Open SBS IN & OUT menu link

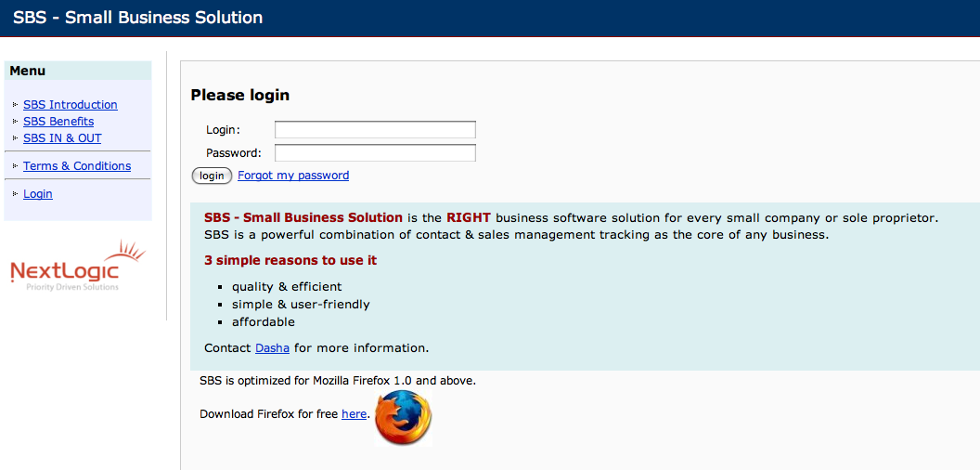pos(62,138)
